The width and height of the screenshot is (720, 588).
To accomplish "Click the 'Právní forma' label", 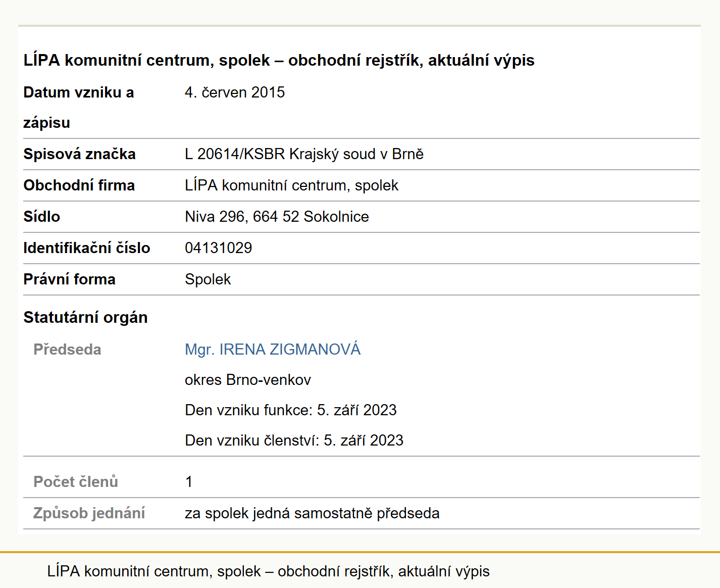I will tap(69, 279).
